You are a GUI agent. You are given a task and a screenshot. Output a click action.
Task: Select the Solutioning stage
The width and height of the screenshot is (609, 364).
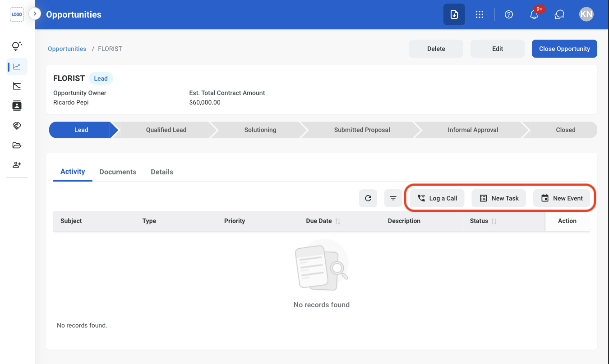[x=260, y=130]
